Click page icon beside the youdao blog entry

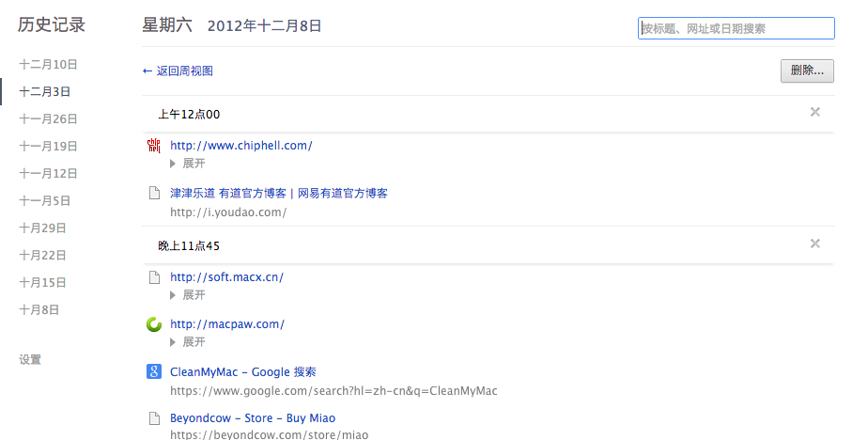click(x=155, y=193)
